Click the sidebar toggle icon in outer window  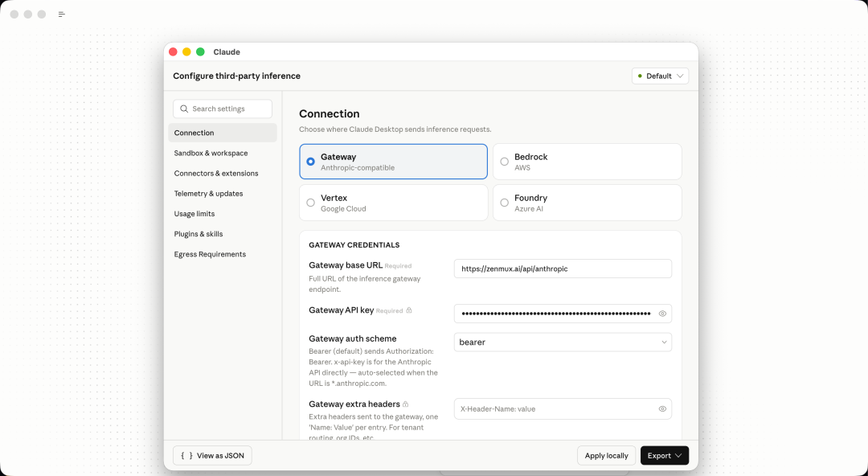[x=61, y=14]
